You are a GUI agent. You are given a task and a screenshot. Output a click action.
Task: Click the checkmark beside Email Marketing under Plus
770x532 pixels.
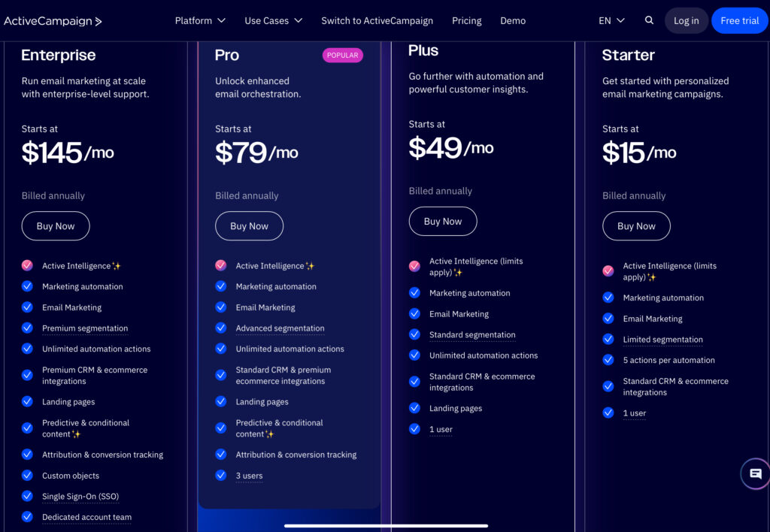[x=414, y=313]
